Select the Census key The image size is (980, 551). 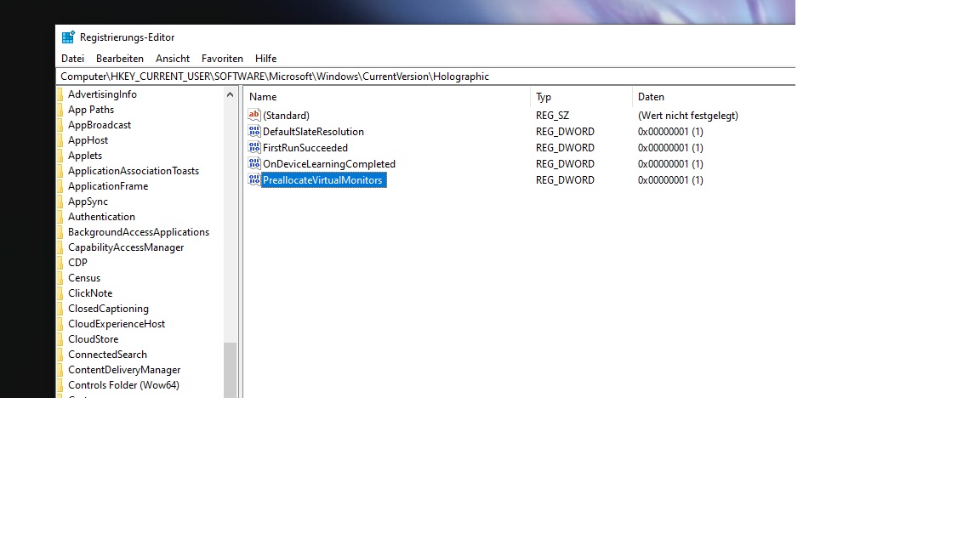tap(83, 278)
